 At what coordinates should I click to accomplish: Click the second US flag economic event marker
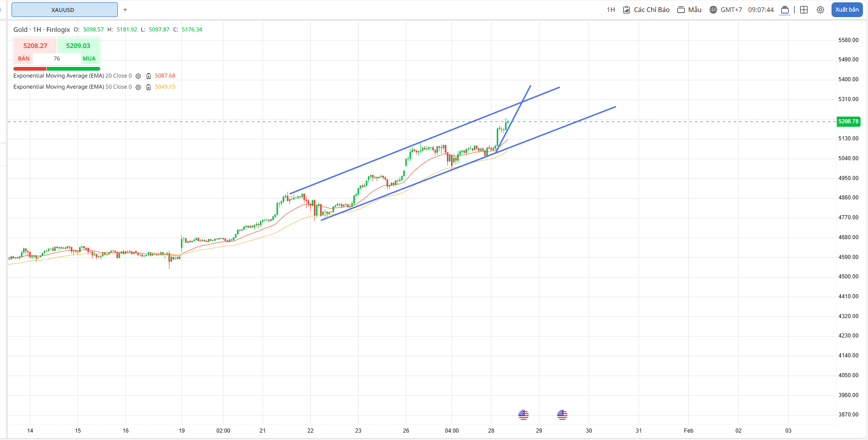pos(562,415)
